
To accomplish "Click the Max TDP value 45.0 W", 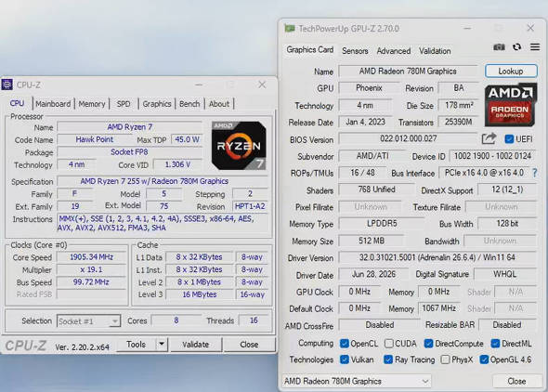I will tap(187, 139).
